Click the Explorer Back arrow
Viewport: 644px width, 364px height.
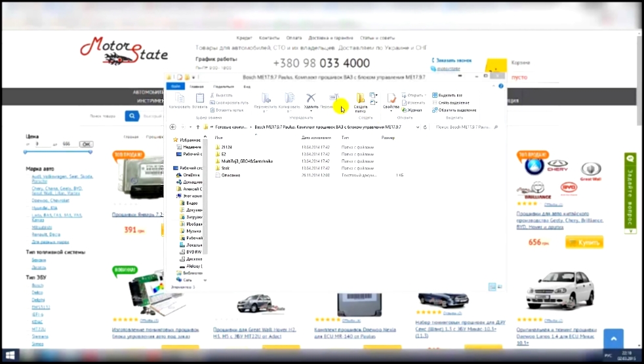(173, 127)
